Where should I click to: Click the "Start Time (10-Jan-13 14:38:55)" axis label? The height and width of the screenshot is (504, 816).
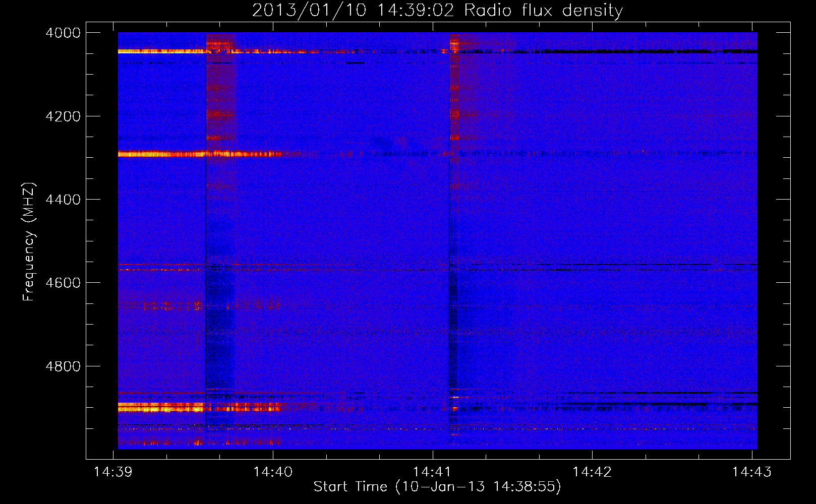tap(437, 487)
